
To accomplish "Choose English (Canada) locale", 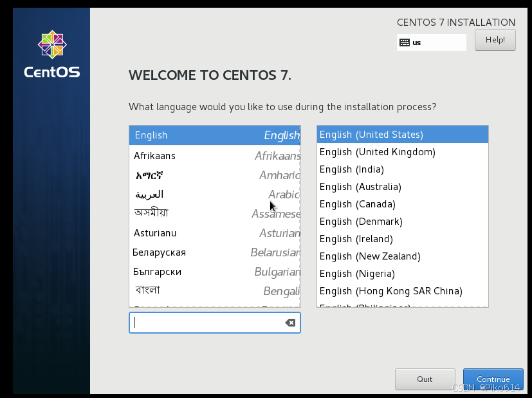I will click(x=403, y=204).
